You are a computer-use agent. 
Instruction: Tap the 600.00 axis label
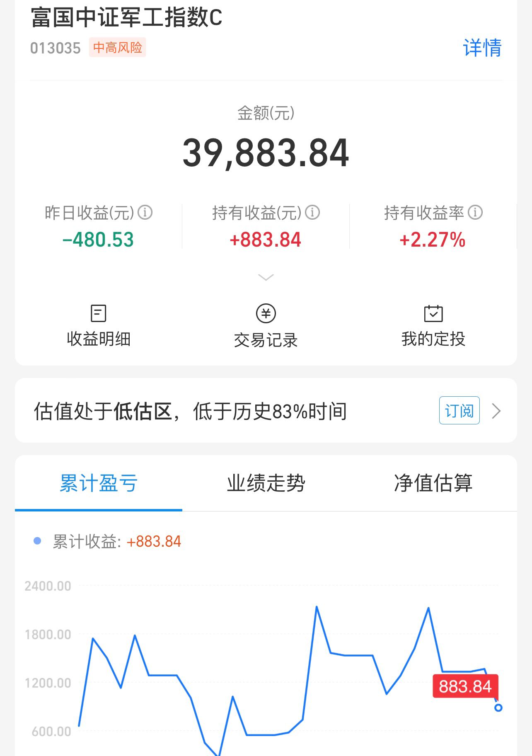[51, 732]
